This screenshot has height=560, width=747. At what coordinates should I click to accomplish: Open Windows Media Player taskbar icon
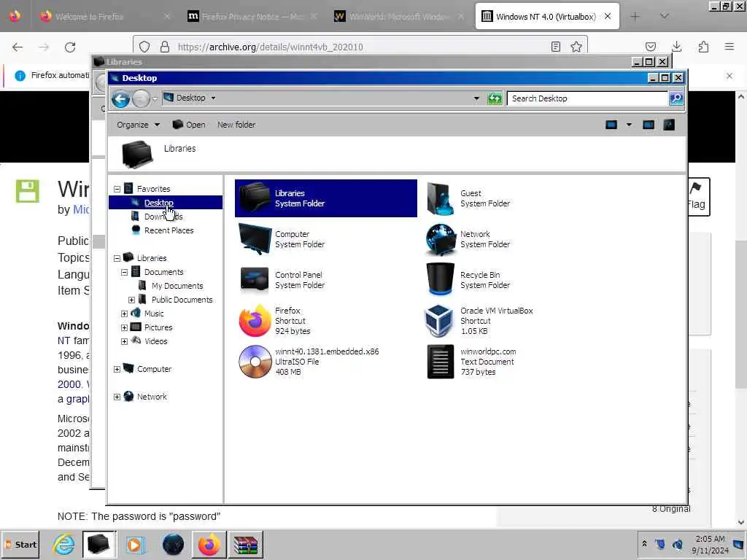pyautogui.click(x=135, y=544)
